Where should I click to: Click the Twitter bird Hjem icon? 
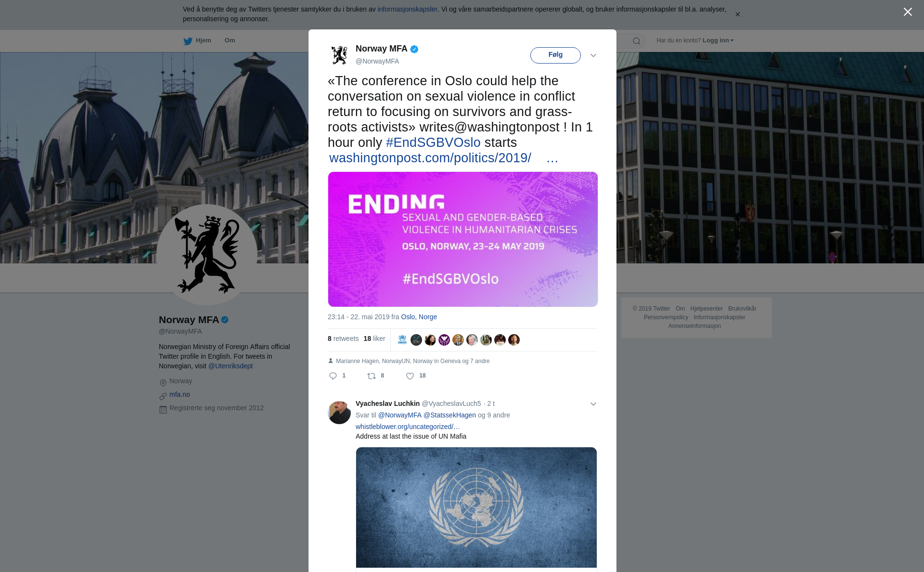(x=188, y=41)
